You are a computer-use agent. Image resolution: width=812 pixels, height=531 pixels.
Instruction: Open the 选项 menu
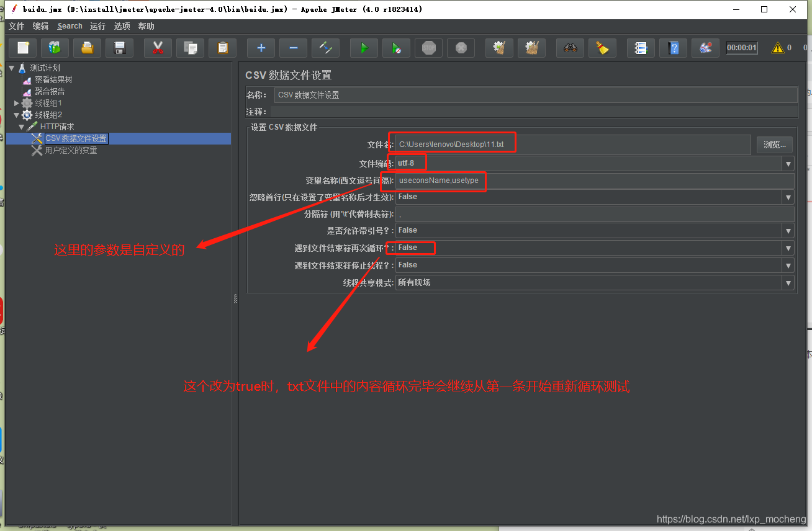click(x=122, y=26)
